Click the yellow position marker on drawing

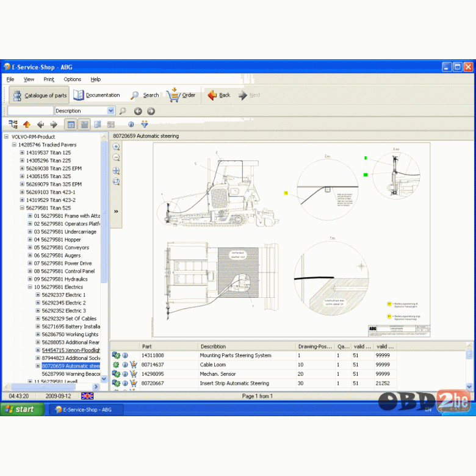point(286,193)
